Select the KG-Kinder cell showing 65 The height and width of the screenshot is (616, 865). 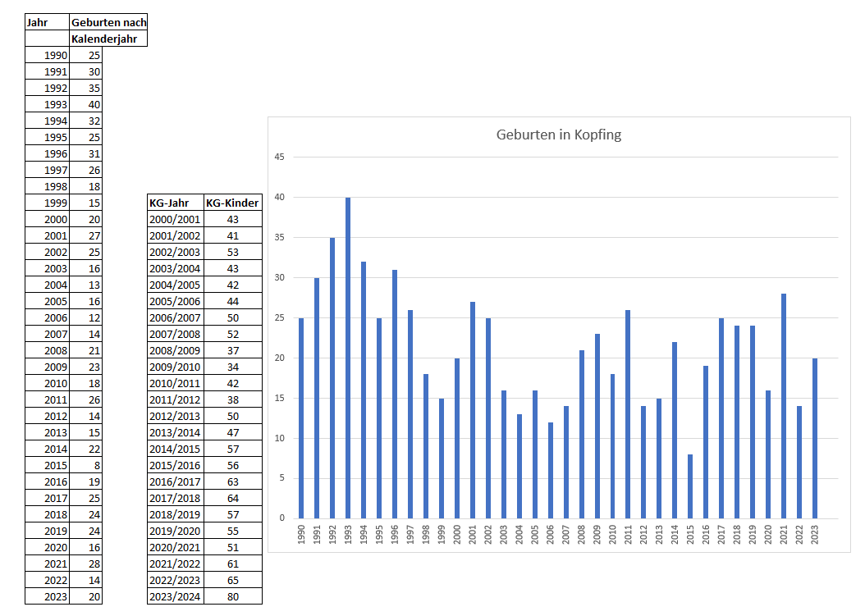[232, 580]
